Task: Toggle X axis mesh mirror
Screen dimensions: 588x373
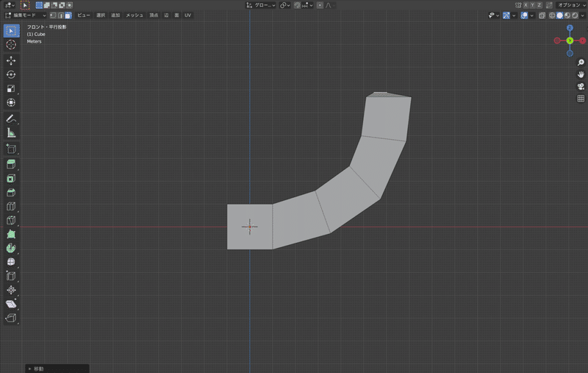Action: (x=526, y=5)
